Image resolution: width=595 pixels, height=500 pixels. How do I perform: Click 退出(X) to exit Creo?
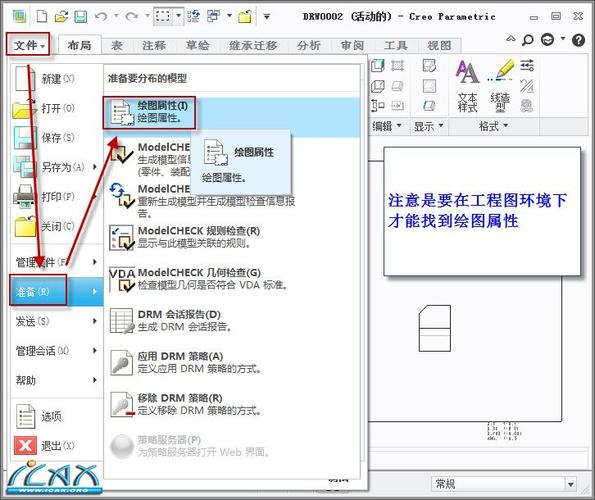point(57,446)
